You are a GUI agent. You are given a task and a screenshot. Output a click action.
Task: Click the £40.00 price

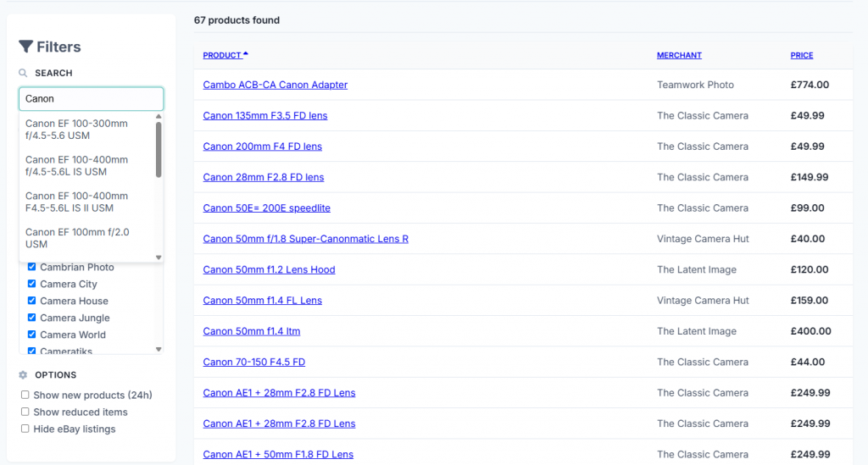coord(808,239)
